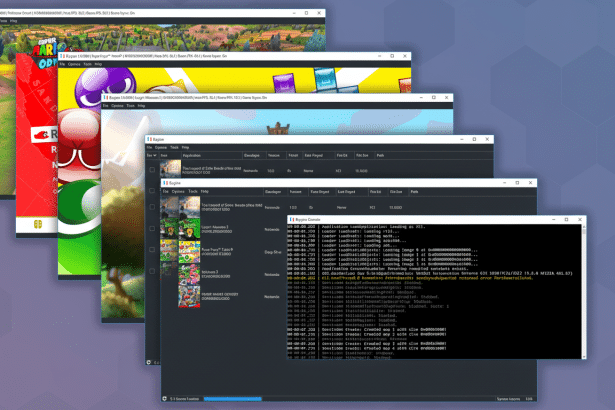Select the Zelda cover in the back Ryujinx list window

[171, 169]
